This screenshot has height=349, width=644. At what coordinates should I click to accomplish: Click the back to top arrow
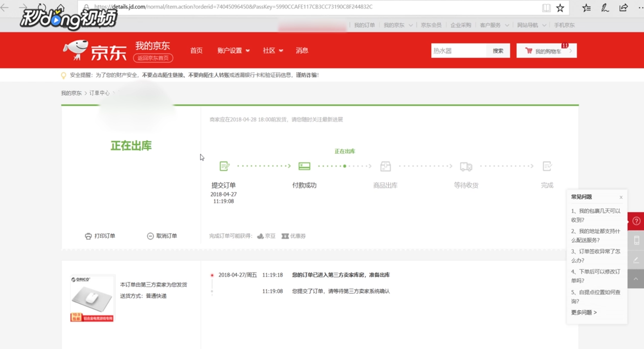coord(636,279)
